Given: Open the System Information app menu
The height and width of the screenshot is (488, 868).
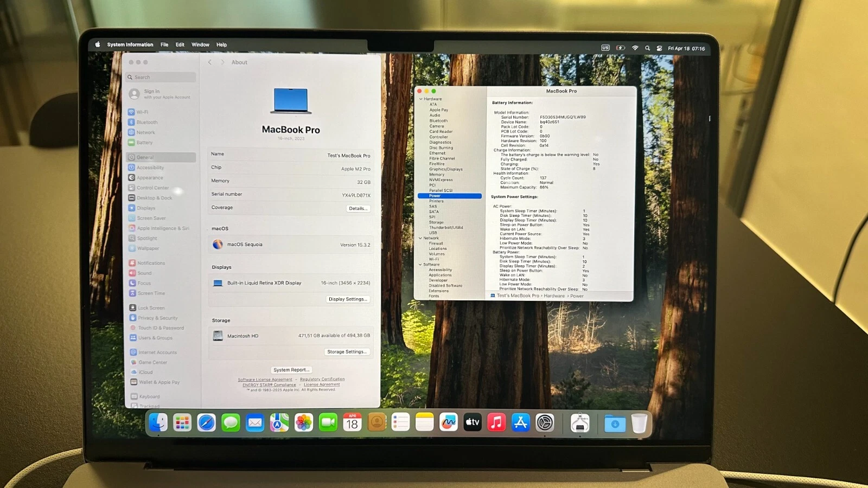Looking at the screenshot, I should coord(130,44).
